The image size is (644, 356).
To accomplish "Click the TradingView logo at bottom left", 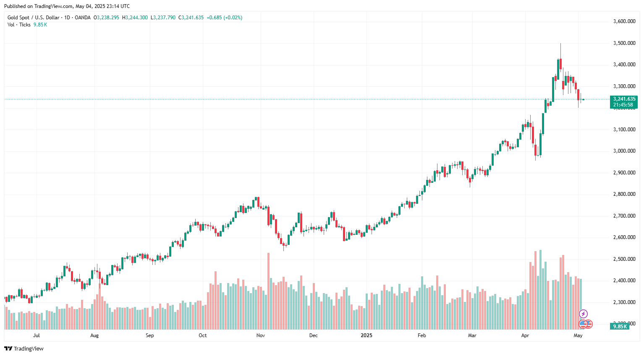I will click(24, 348).
